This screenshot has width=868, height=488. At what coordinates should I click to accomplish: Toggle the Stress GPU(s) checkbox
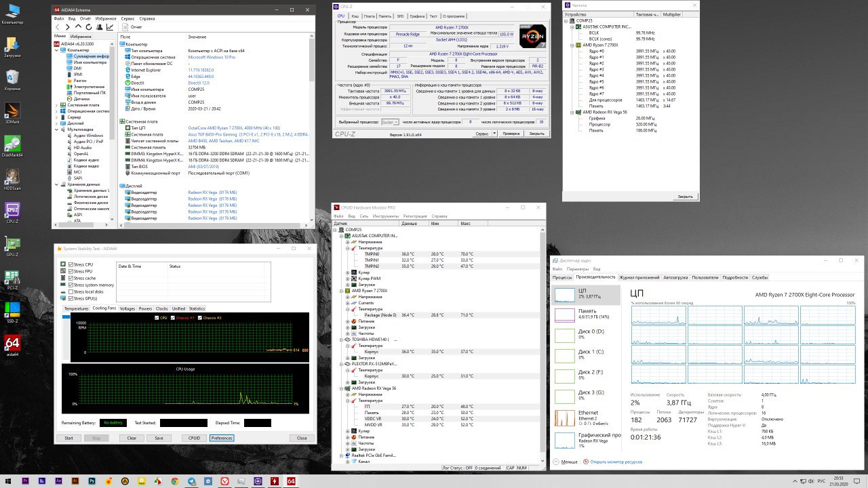(71, 298)
